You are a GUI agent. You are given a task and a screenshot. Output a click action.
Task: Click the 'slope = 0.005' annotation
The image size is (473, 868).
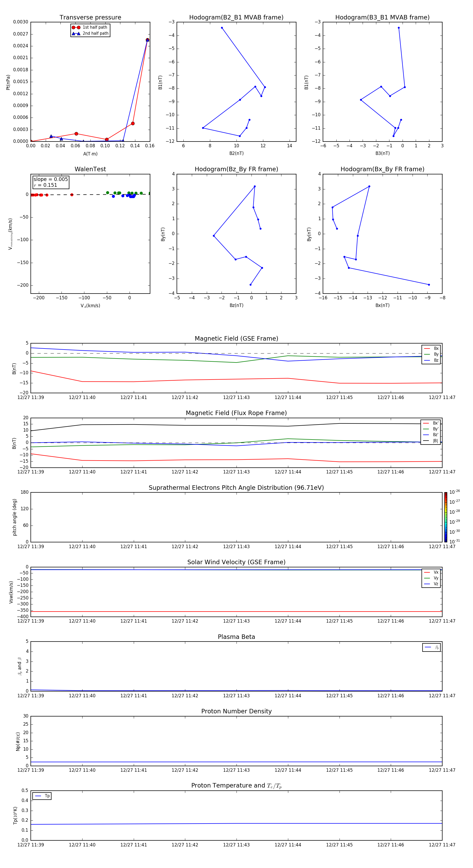50,179
